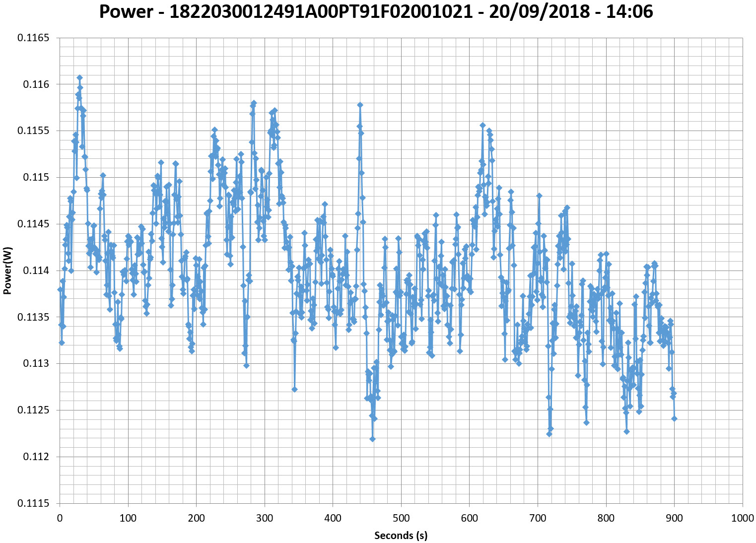Click the 0.112 Y-axis tick label

point(36,457)
